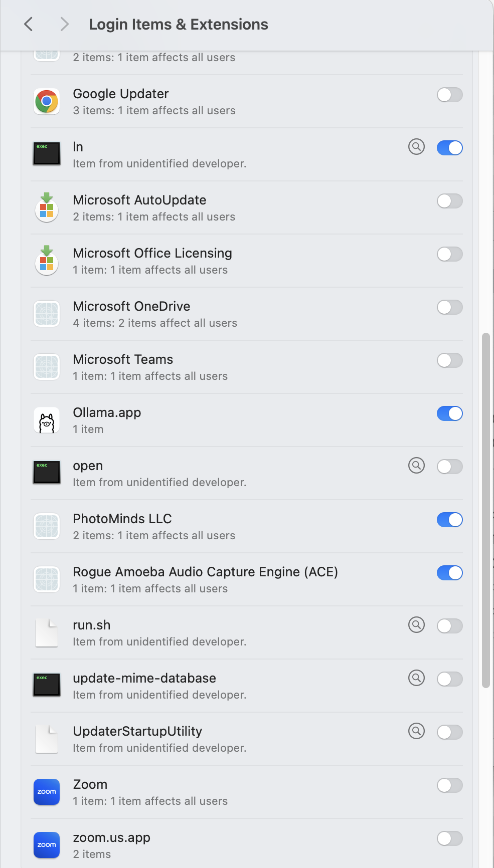
Task: Turn off the PhotoMinds LLC toggle
Action: tap(450, 520)
